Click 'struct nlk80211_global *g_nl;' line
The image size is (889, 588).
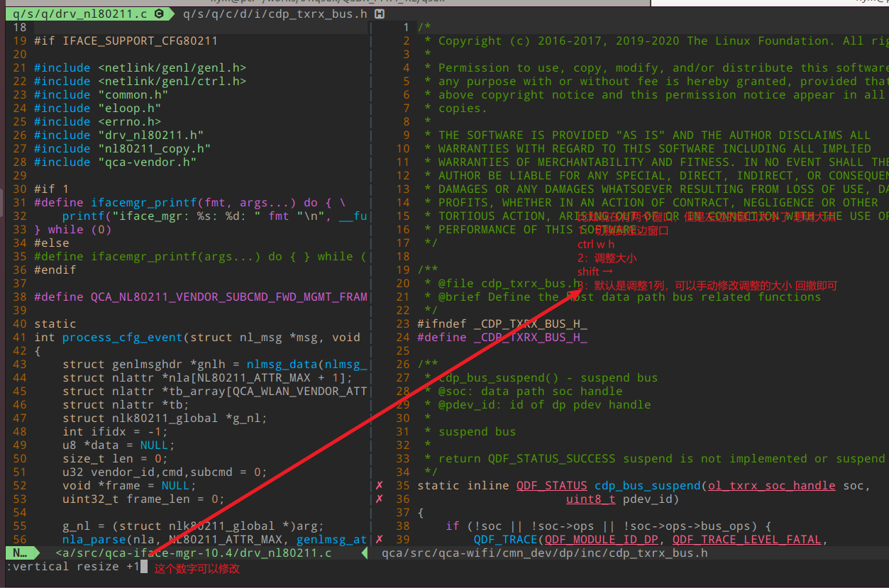(165, 418)
